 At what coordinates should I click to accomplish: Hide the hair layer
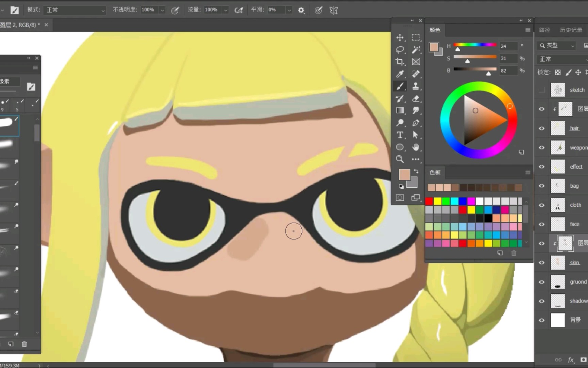pyautogui.click(x=542, y=128)
